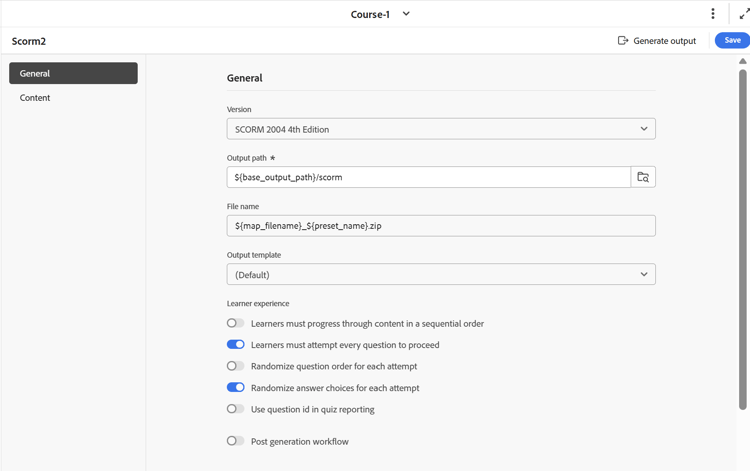Select the General tab in sidebar
Viewport: 750px width, 471px height.
[73, 73]
